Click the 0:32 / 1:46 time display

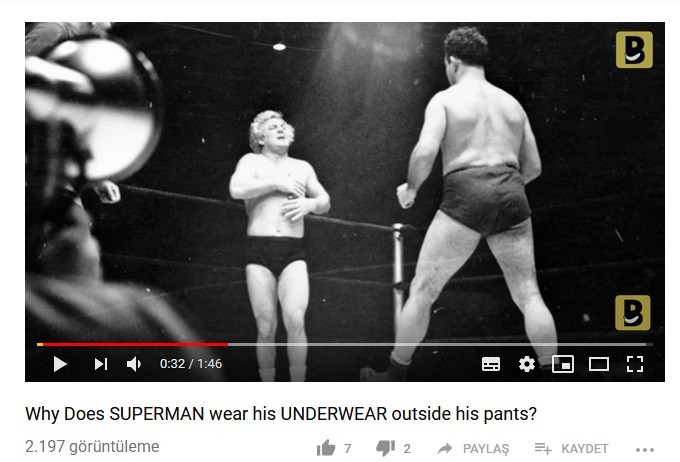point(191,364)
